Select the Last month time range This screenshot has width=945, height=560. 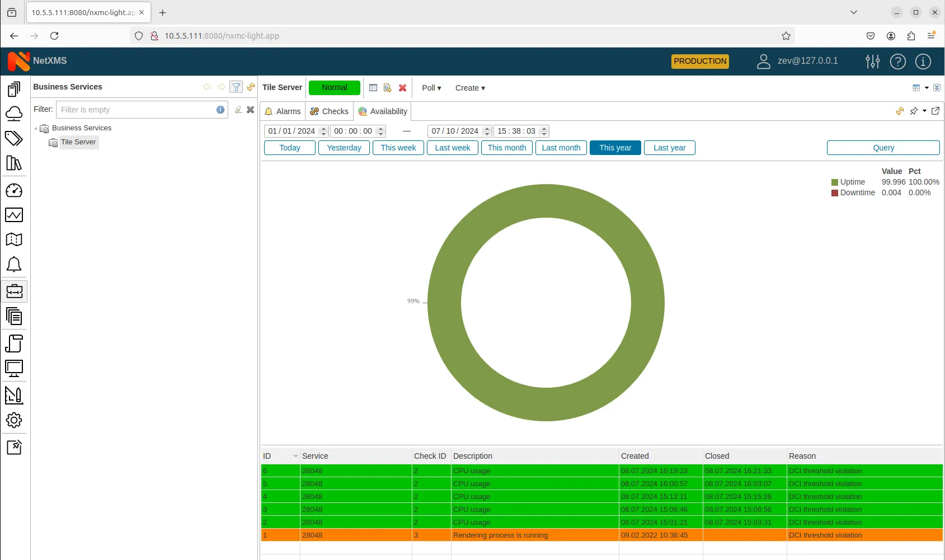561,148
